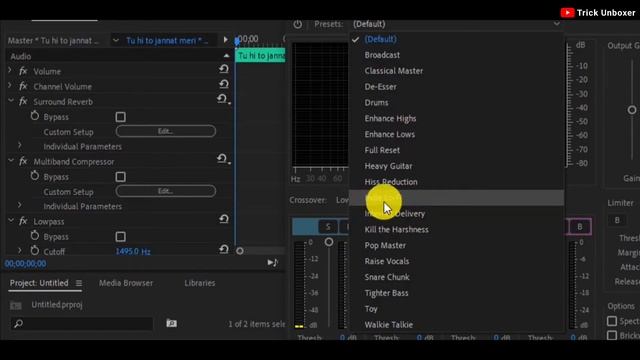Click the play-only-audio button
The height and width of the screenshot is (360, 640).
tap(272, 262)
